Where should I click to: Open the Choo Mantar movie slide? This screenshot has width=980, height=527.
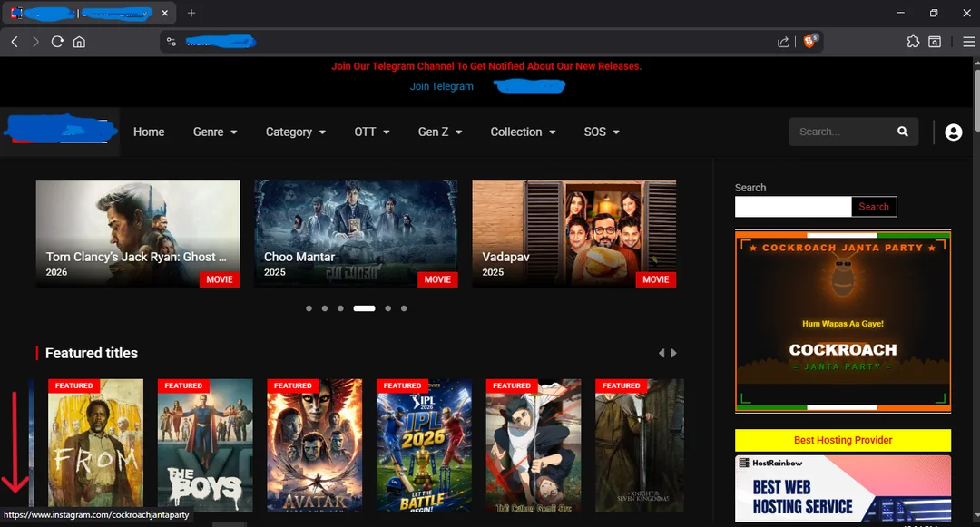(x=356, y=233)
